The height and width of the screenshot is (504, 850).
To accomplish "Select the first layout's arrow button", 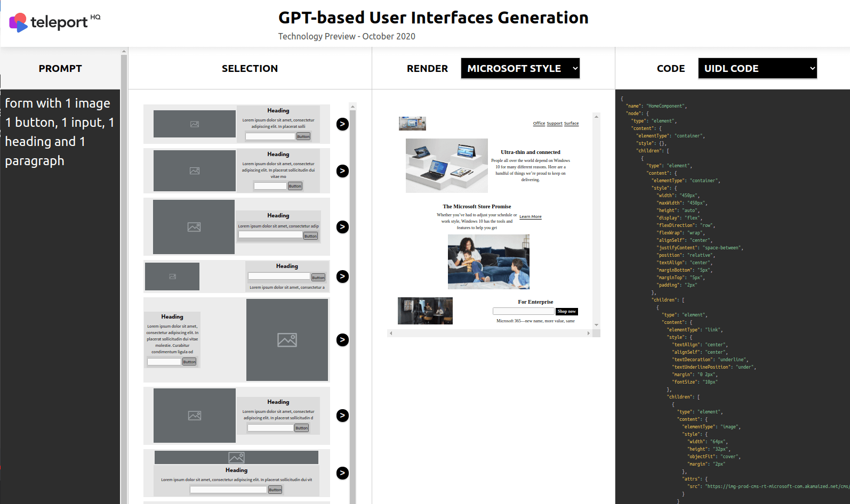I will (342, 124).
